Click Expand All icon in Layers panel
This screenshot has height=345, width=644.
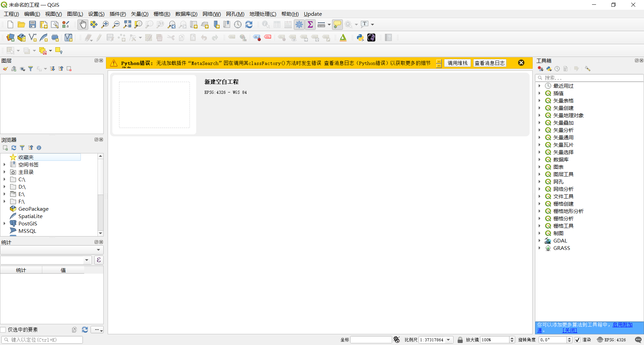pos(53,69)
